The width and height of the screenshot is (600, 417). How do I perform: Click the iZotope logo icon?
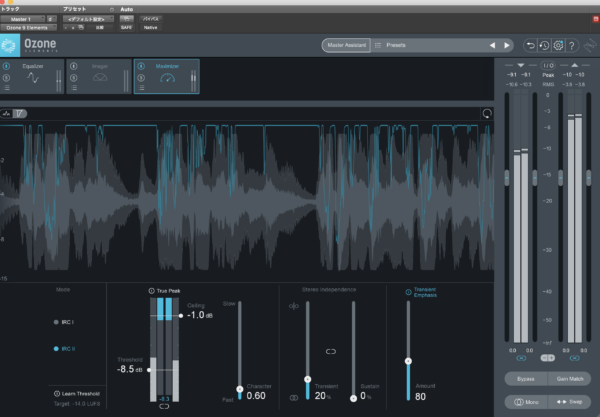[x=590, y=46]
